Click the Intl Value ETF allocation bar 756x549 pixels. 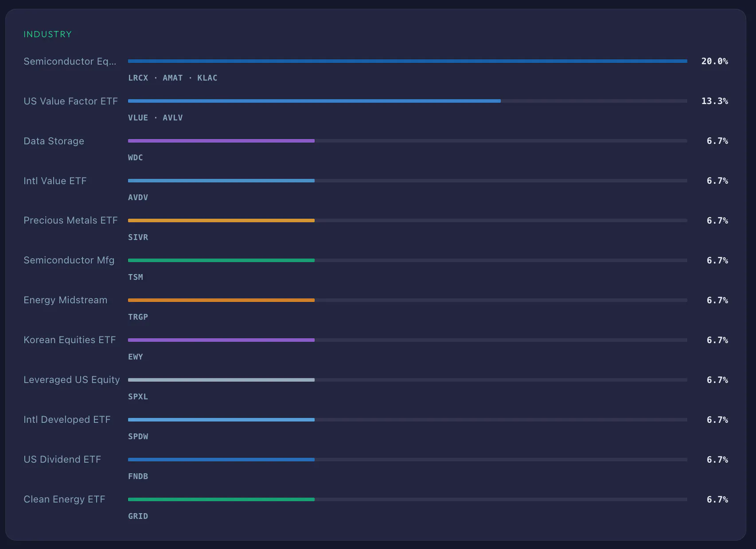(221, 181)
